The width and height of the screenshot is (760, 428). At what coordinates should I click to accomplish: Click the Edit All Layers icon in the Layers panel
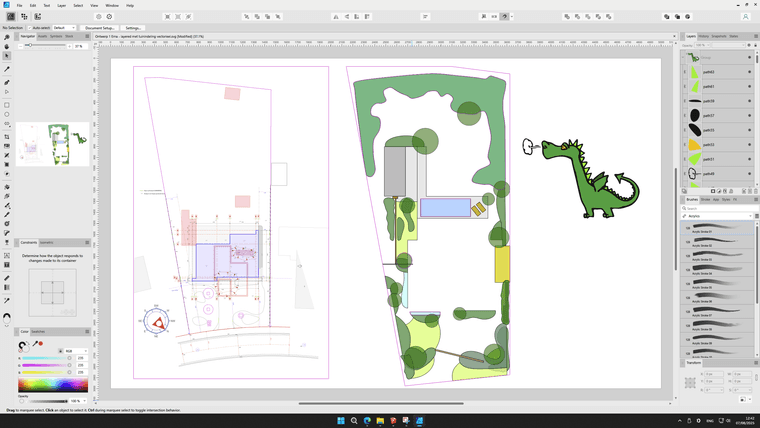(x=684, y=191)
